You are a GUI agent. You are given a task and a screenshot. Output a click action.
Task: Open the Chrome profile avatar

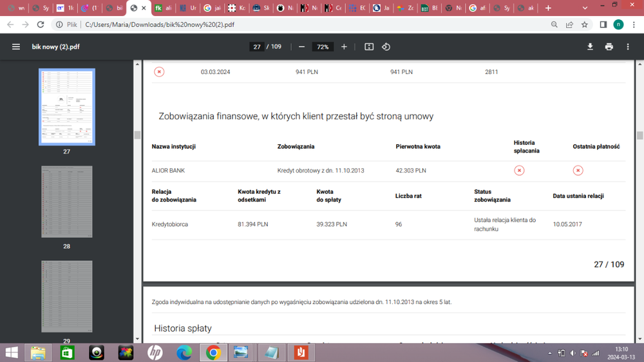tap(618, 24)
